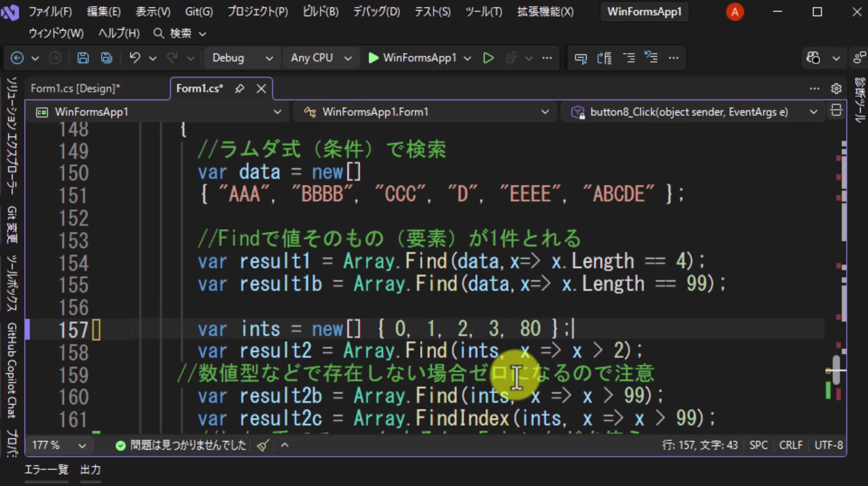Open the GitHub Copilot Chat side tab
The image size is (868, 486).
12,370
